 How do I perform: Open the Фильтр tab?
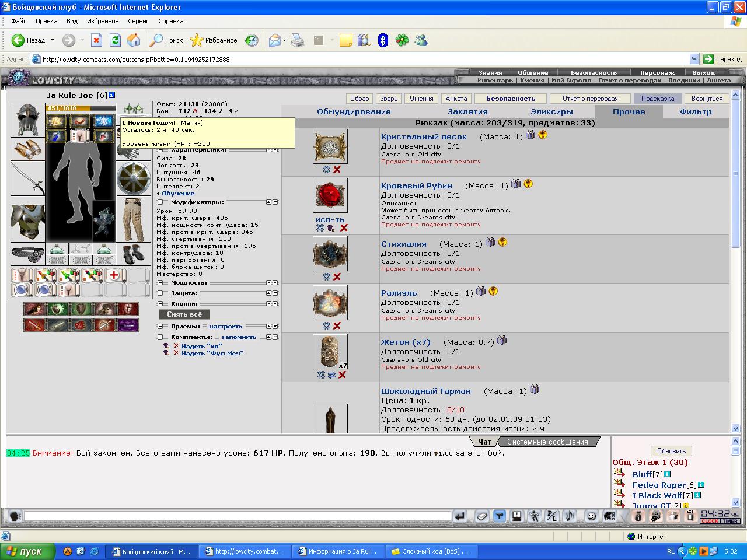[696, 111]
